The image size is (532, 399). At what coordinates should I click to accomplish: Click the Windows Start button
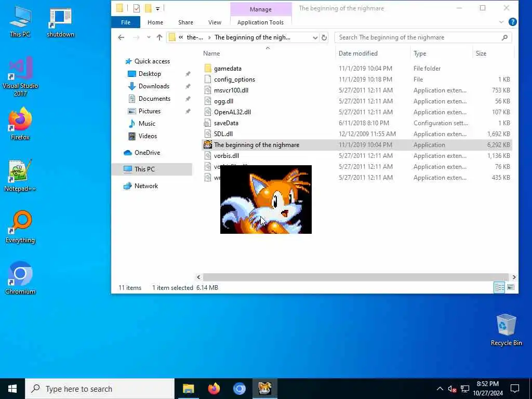coord(12,389)
